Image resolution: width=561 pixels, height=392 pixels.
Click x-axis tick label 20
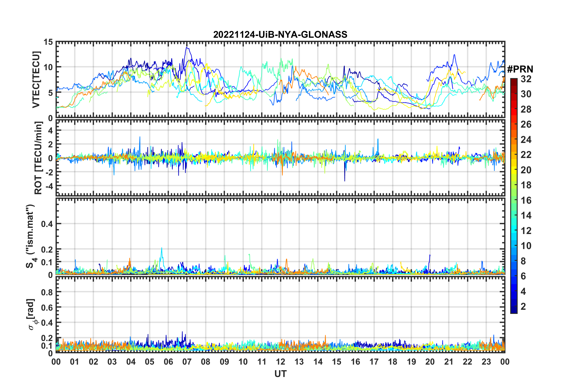pos(430,362)
